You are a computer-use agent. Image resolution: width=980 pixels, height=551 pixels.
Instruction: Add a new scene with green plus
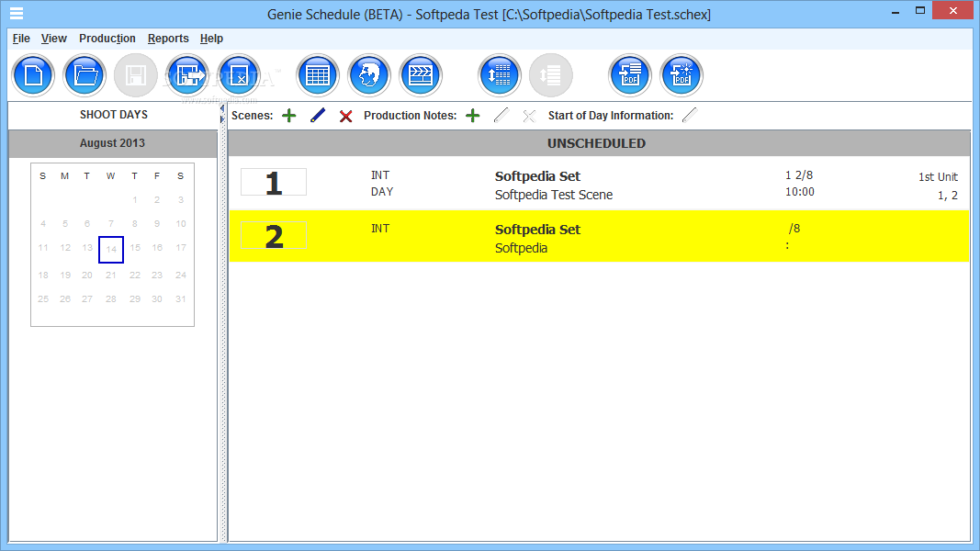(x=288, y=116)
